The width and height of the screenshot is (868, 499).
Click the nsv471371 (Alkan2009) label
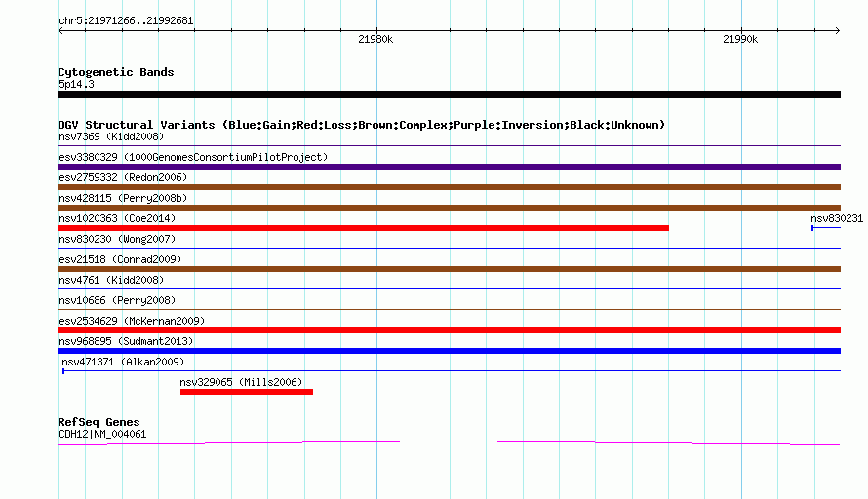[123, 362]
